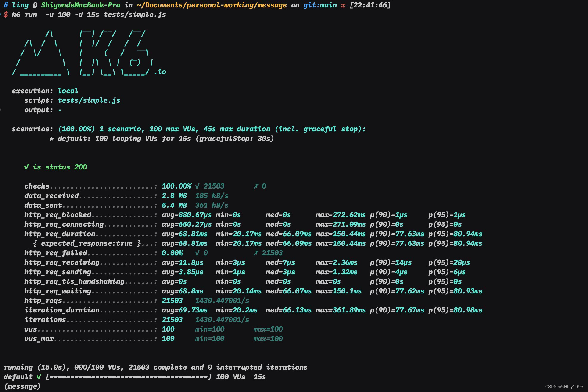Screen dimensions: 588x392
Task: Click the '{ expected_response:true }' label
Action: [87, 243]
